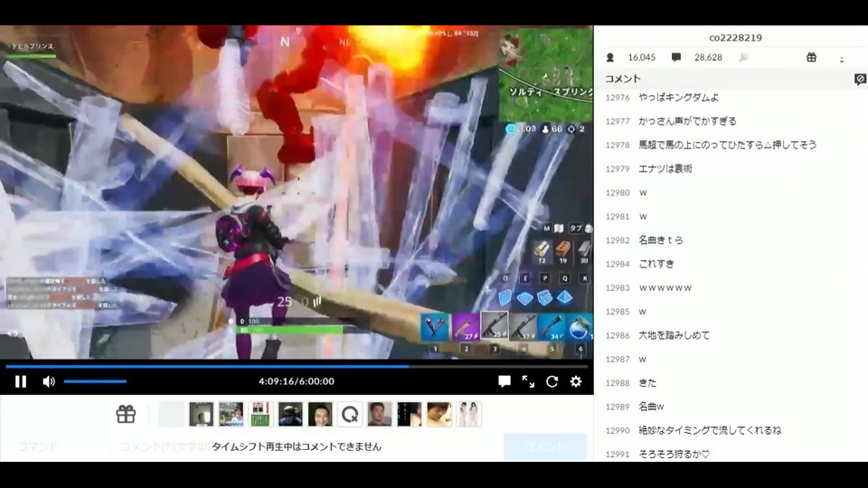Select thumbnail of man wearing dark cap

tap(290, 414)
